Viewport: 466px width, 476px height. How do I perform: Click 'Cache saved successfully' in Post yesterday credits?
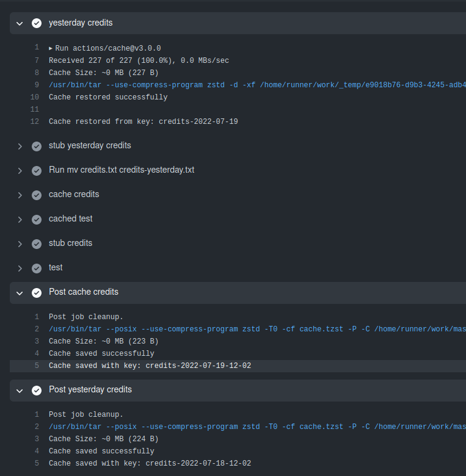coord(101,451)
